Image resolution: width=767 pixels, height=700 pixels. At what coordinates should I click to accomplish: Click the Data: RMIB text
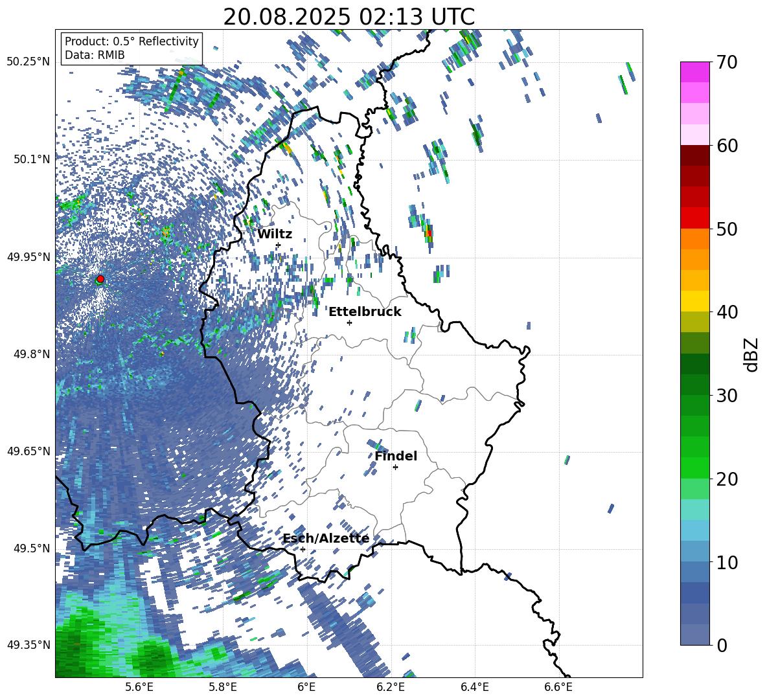click(95, 55)
